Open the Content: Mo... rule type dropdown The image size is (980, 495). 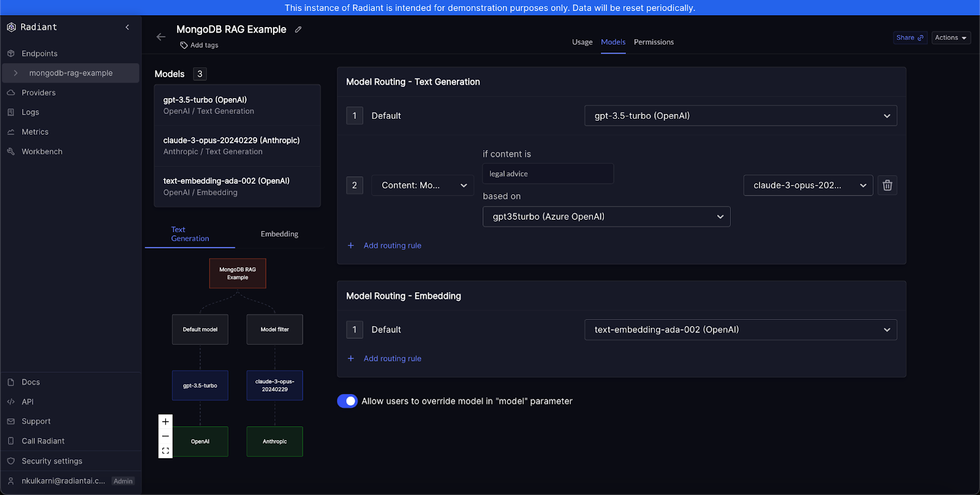click(423, 185)
